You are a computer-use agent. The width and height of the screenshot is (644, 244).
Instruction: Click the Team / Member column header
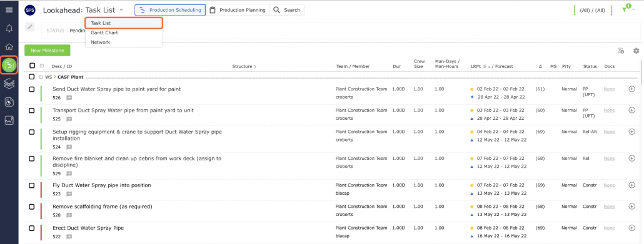pos(353,66)
